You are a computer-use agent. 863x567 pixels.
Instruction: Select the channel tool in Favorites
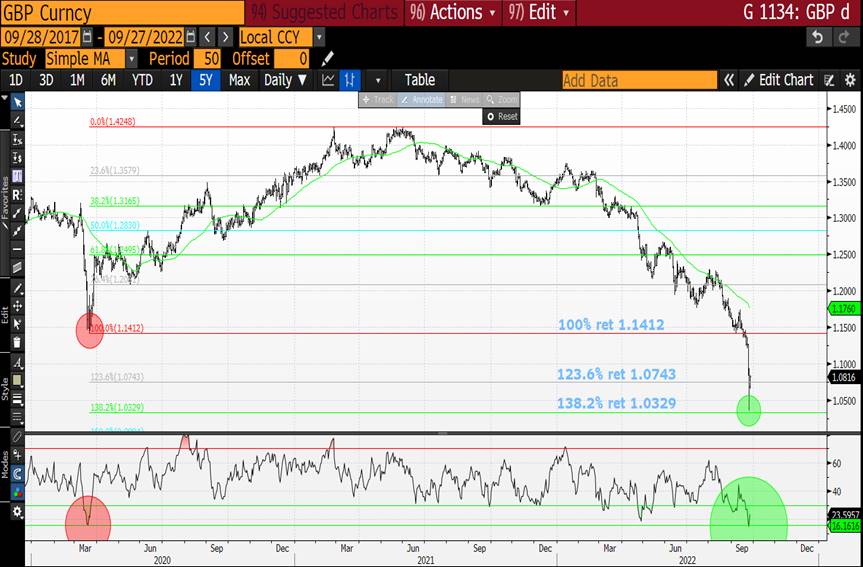(18, 268)
